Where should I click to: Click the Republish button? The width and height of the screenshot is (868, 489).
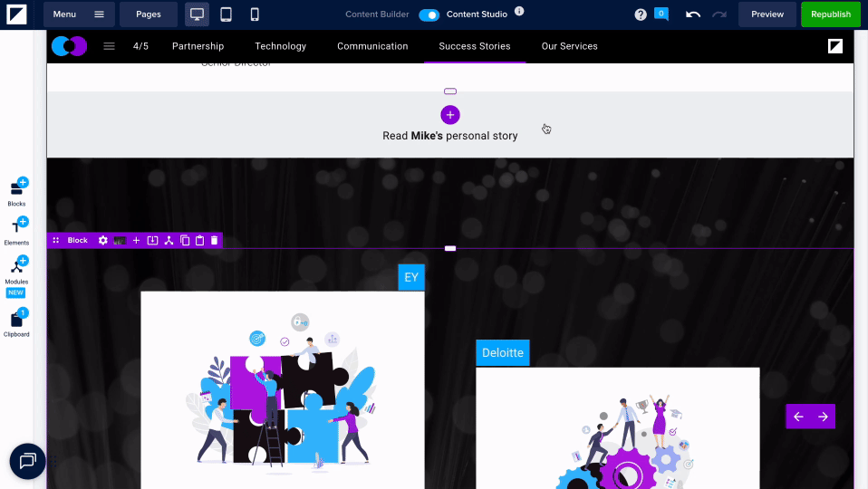(x=830, y=14)
